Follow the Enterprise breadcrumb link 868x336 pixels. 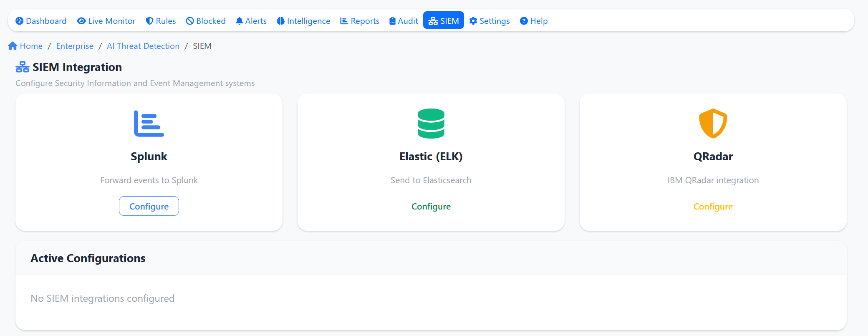pyautogui.click(x=75, y=46)
